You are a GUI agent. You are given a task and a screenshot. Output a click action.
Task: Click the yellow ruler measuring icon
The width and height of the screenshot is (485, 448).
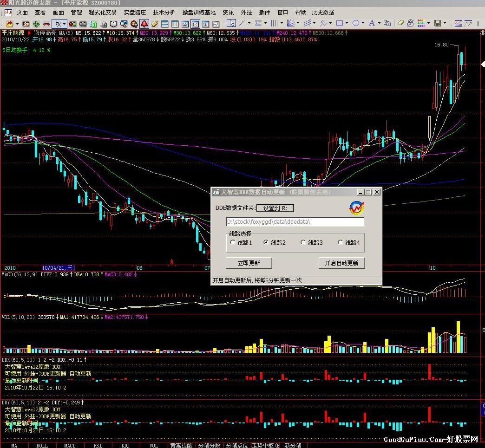pyautogui.click(x=155, y=24)
